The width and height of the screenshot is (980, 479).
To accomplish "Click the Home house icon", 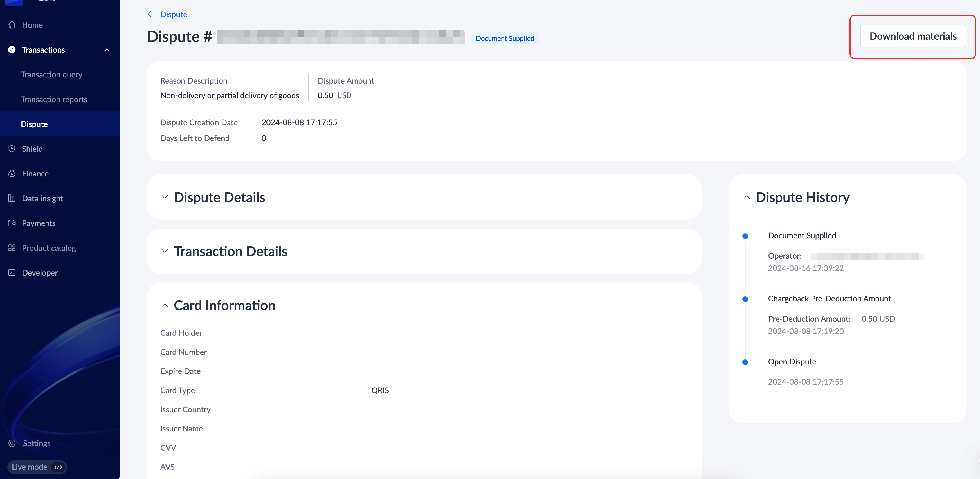I will 12,25.
